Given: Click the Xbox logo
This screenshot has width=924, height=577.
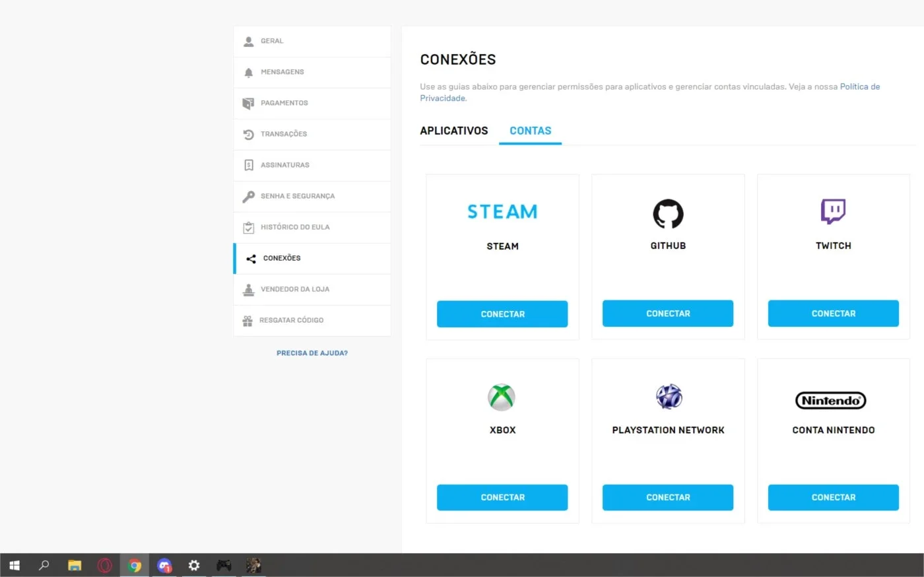Looking at the screenshot, I should [x=502, y=397].
